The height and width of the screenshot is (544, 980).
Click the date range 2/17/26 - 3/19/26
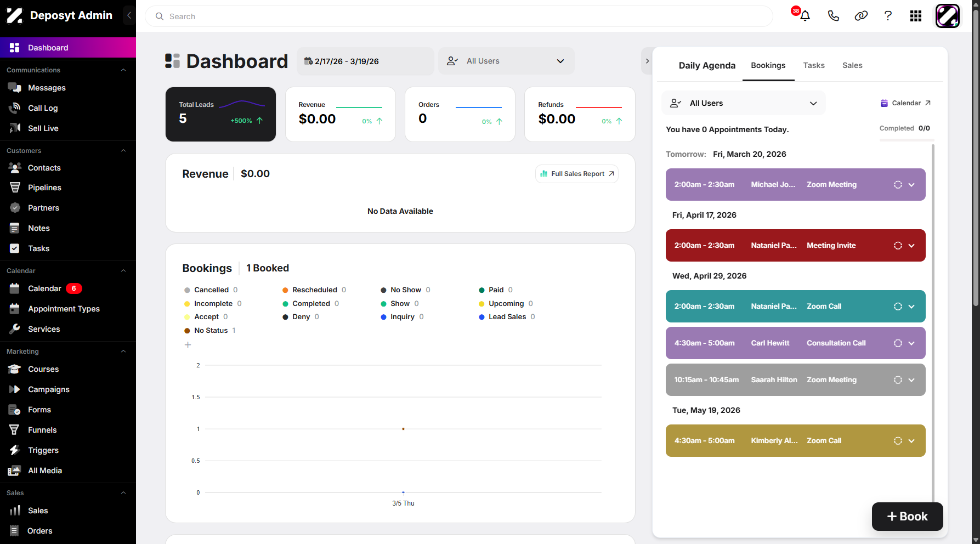pos(365,61)
